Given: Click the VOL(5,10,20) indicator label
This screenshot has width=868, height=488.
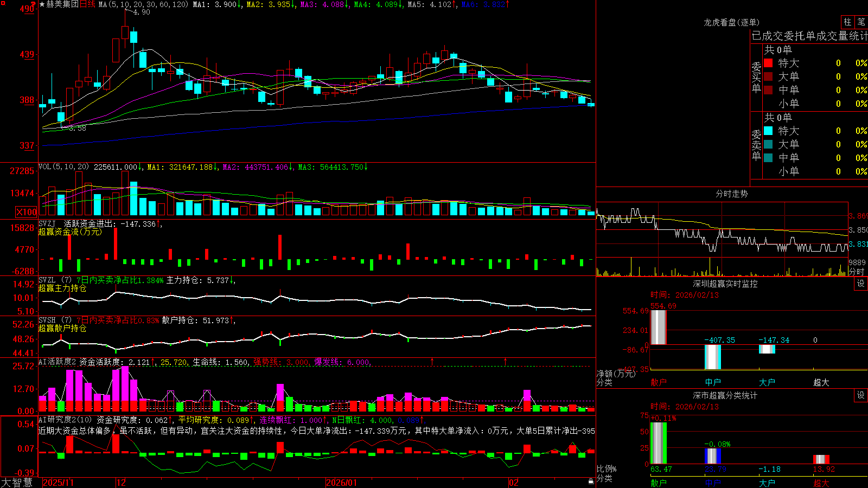Looking at the screenshot, I should pyautogui.click(x=64, y=167).
